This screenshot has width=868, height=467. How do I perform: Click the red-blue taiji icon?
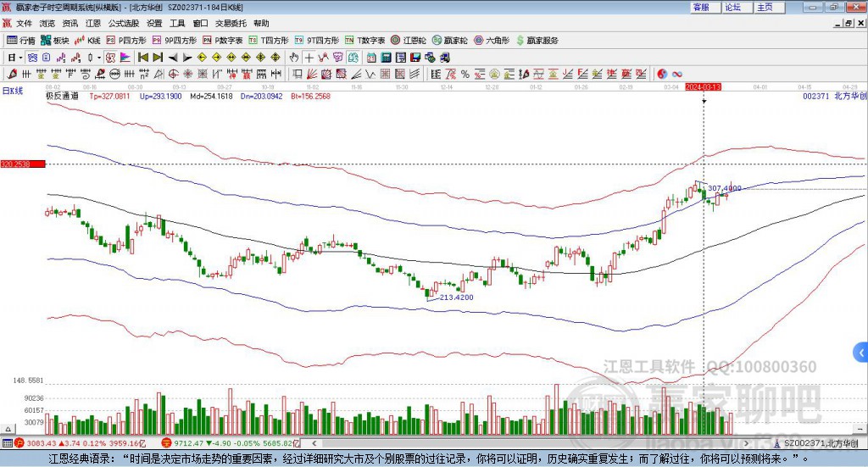[662, 74]
